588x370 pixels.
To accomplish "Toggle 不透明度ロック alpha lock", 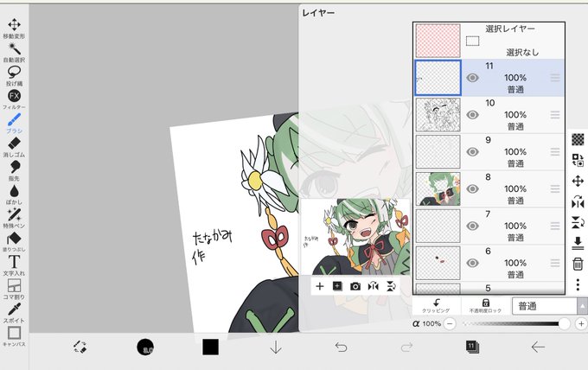I will (485, 306).
